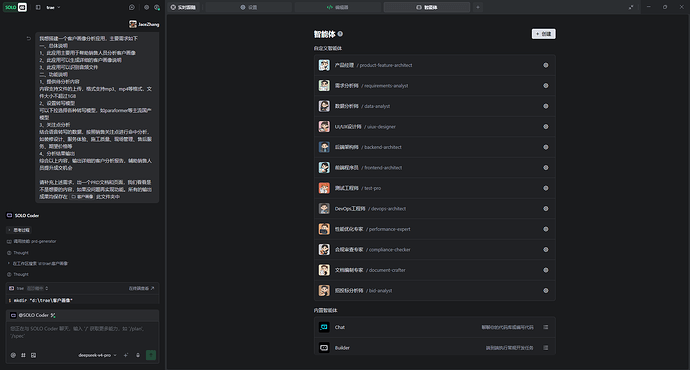Open settings gear for uiux-designer agent

click(546, 127)
